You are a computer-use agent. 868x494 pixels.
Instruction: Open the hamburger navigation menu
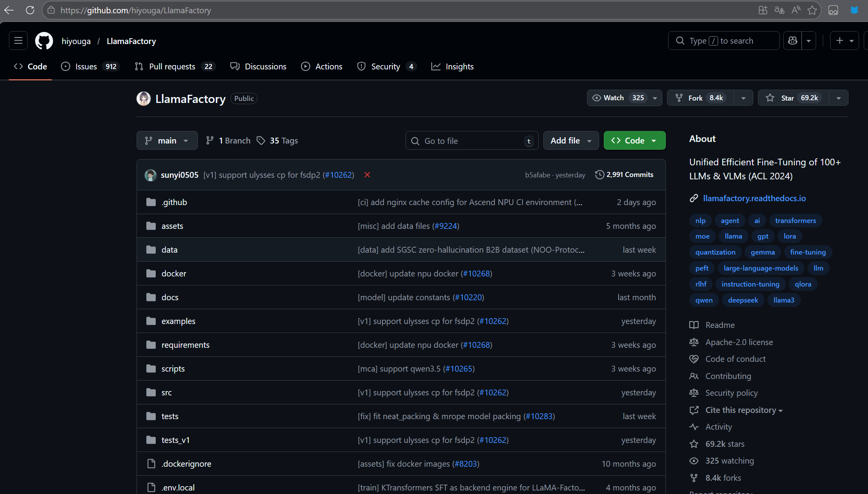click(18, 41)
